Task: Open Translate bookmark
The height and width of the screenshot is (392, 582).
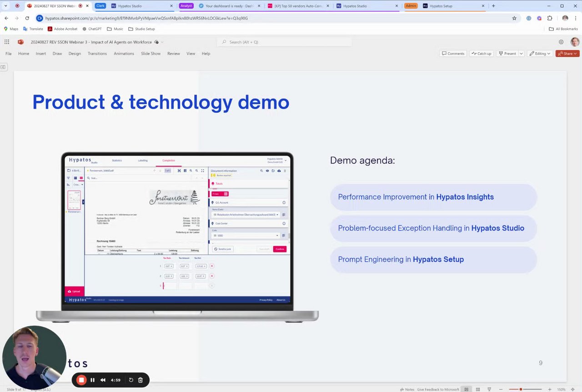Action: (33, 29)
